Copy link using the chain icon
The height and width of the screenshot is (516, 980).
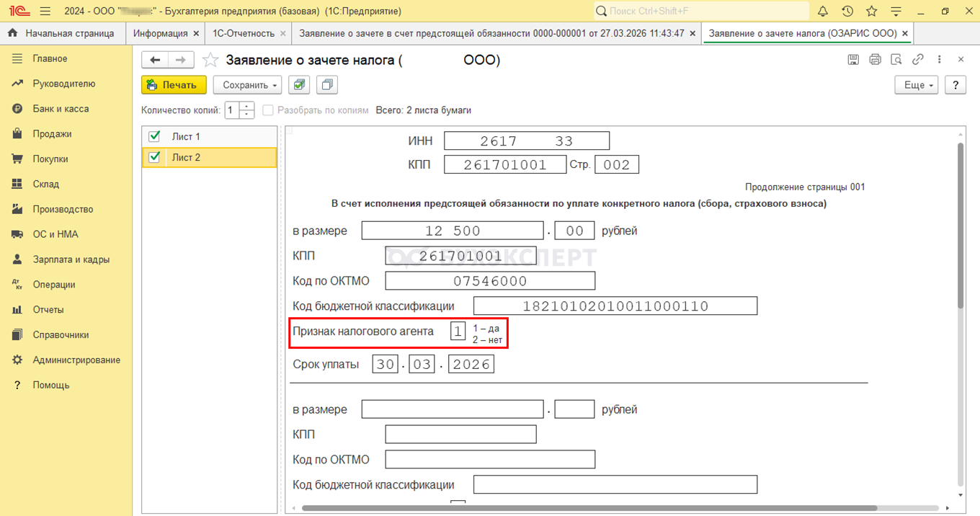[x=917, y=60]
